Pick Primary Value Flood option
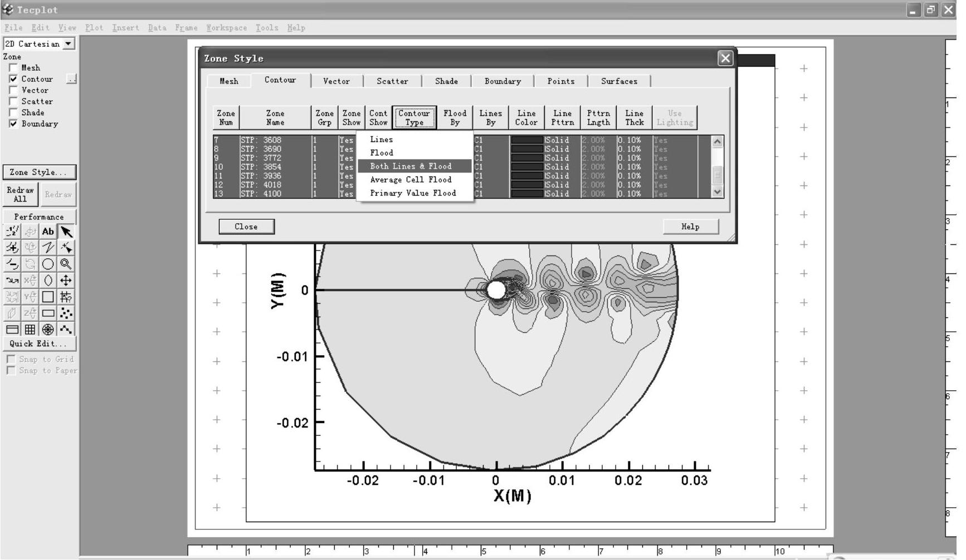966x560 pixels. point(414,193)
